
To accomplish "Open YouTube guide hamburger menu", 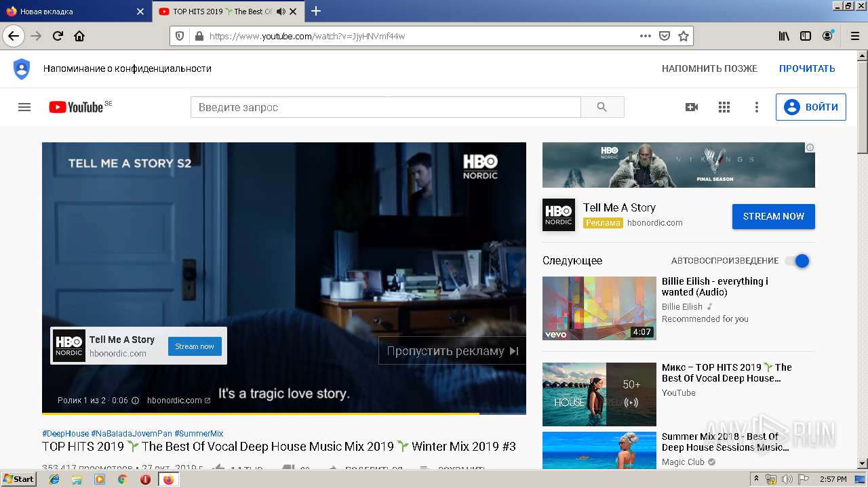I will [x=24, y=107].
